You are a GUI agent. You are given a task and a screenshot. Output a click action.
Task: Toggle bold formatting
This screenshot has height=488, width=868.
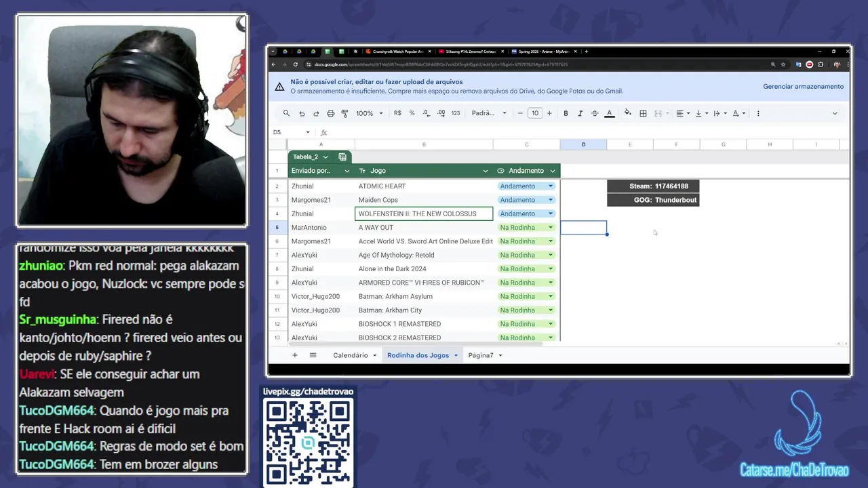coord(566,113)
